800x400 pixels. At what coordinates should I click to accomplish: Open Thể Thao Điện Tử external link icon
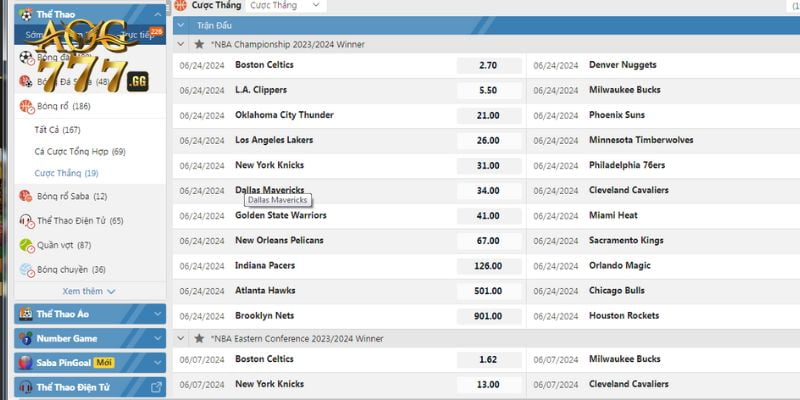156,387
